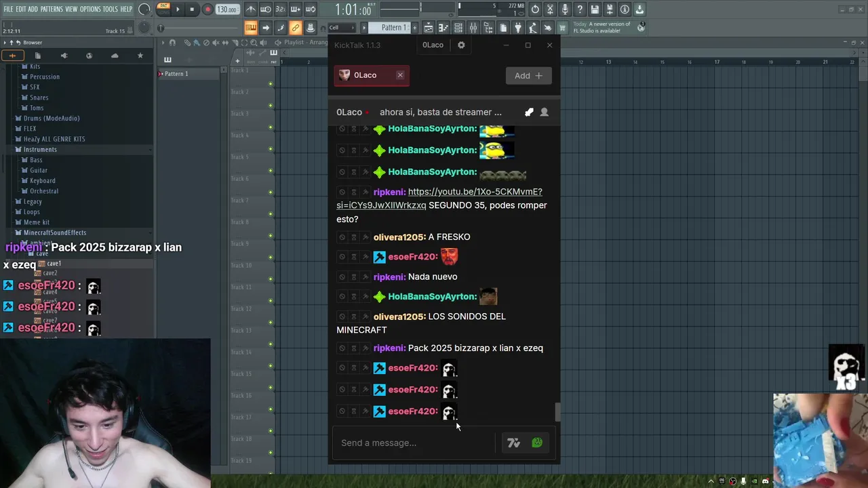Viewport: 868px width, 488px height.
Task: Toggle Track 5 mute light
Action: tap(271, 171)
